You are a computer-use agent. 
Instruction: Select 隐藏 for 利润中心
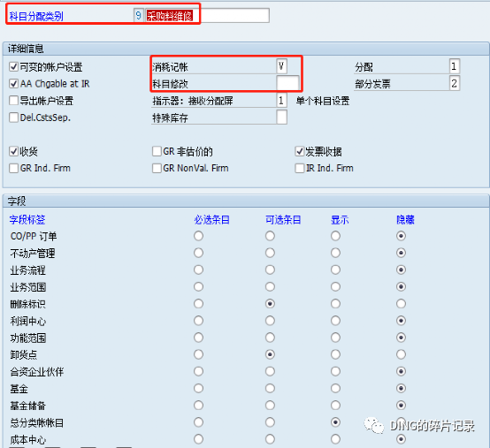[x=401, y=321]
